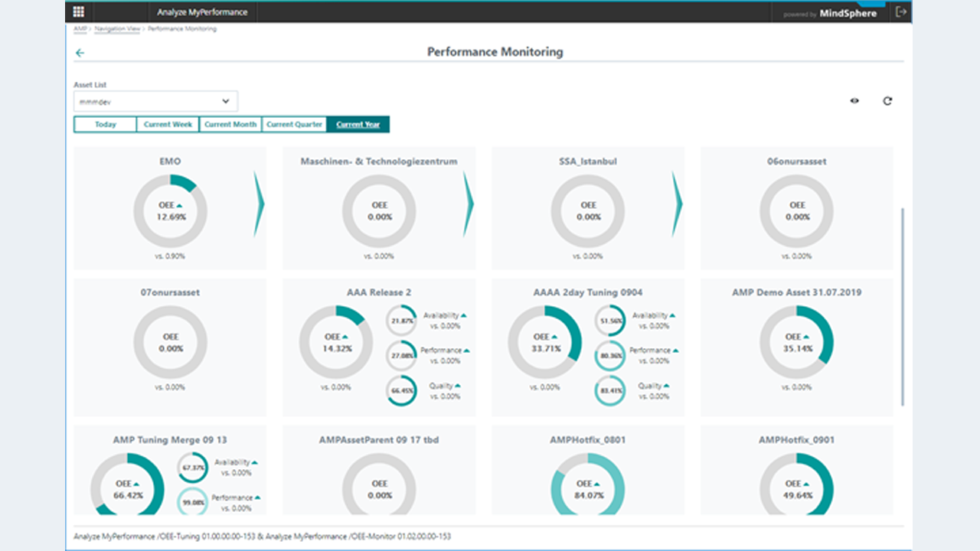980x551 pixels.
Task: Expand the EMO card chevron arrow
Action: pyautogui.click(x=259, y=204)
